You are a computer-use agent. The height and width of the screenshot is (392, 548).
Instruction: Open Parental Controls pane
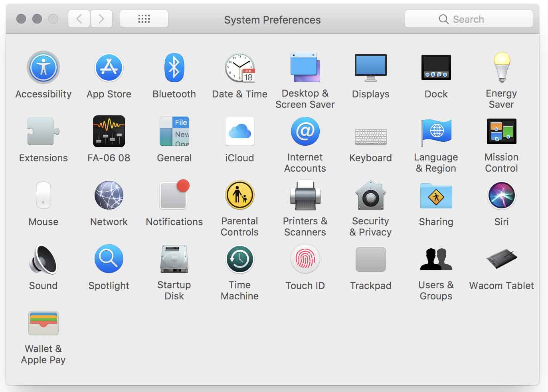click(240, 195)
